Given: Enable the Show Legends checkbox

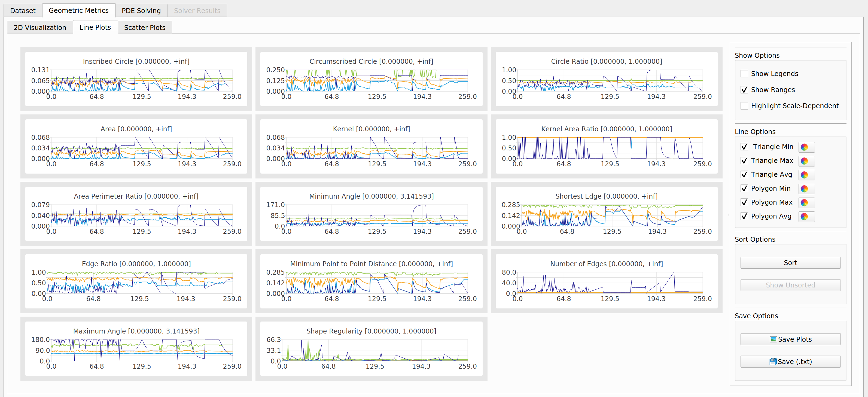Looking at the screenshot, I should (744, 74).
